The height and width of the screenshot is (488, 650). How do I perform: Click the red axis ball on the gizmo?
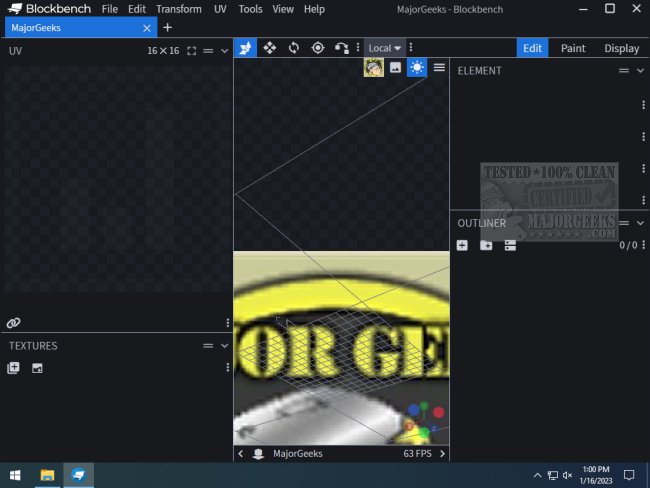tap(438, 412)
